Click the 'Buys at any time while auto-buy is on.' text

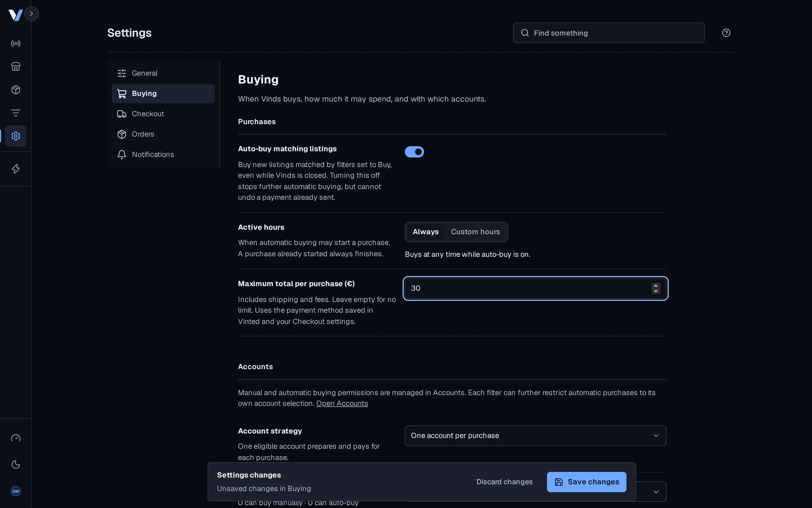tap(467, 254)
